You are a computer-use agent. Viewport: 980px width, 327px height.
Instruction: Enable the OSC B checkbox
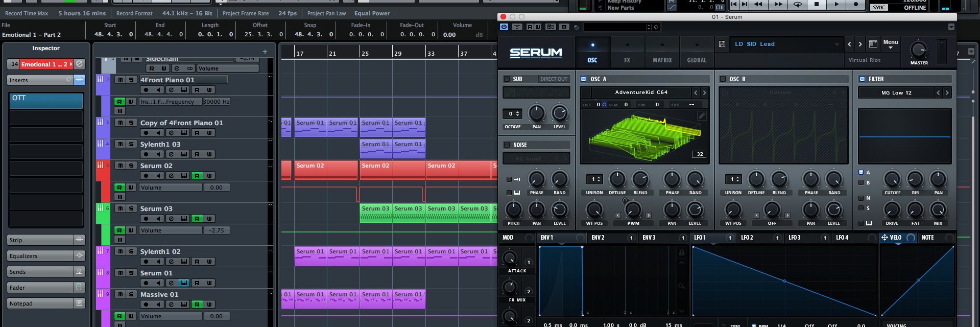pyautogui.click(x=723, y=79)
